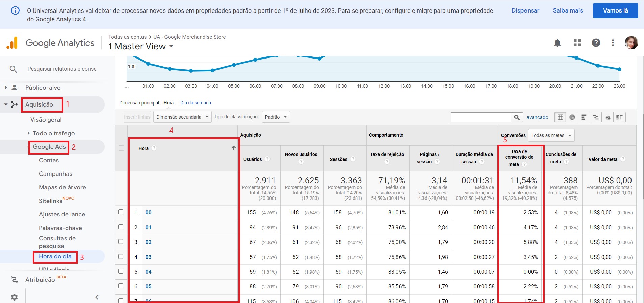Sort by Taxa de rejeição column header

tap(387, 154)
